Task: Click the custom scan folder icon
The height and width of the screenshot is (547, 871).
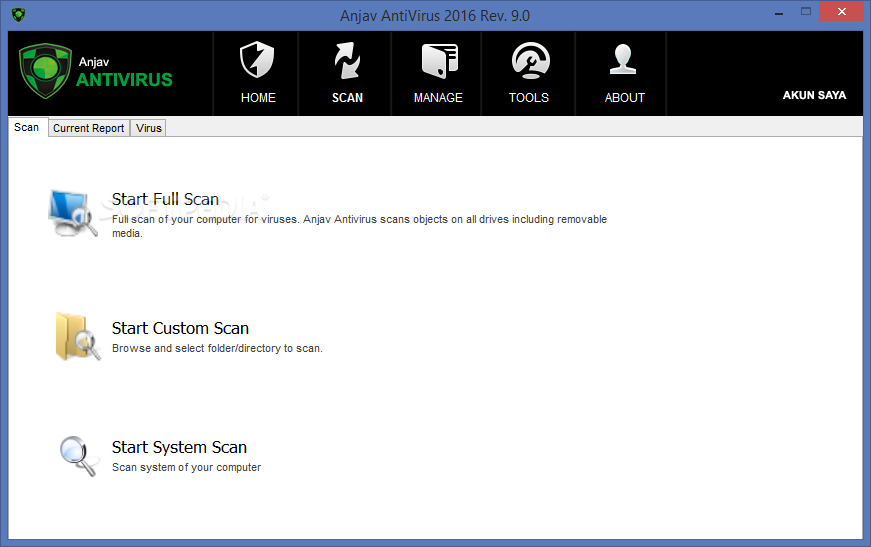Action: 78,337
